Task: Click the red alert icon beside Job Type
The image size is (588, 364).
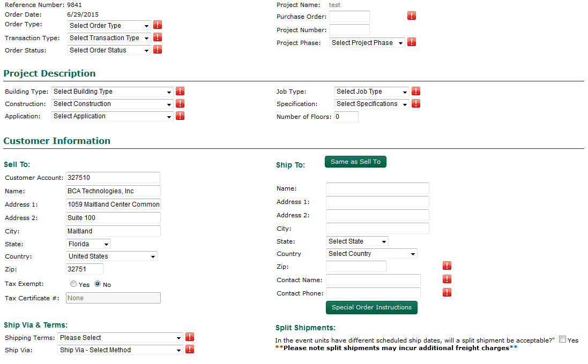Action: click(x=416, y=91)
